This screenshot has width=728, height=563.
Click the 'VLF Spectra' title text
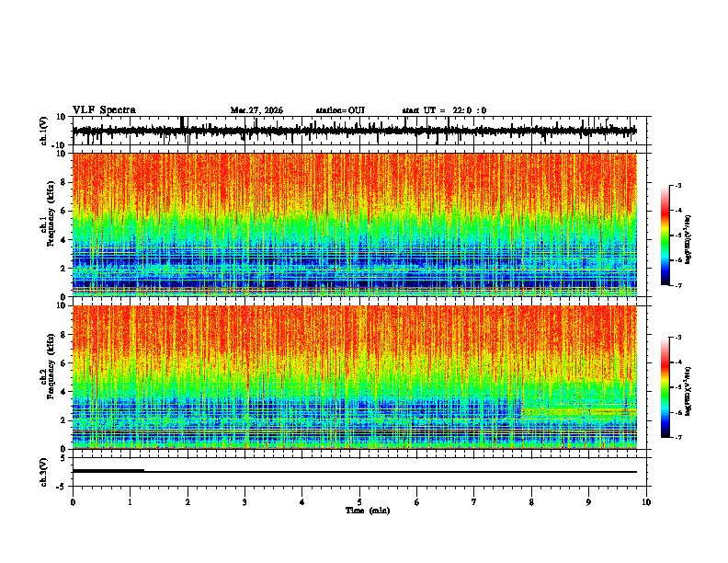click(x=104, y=110)
